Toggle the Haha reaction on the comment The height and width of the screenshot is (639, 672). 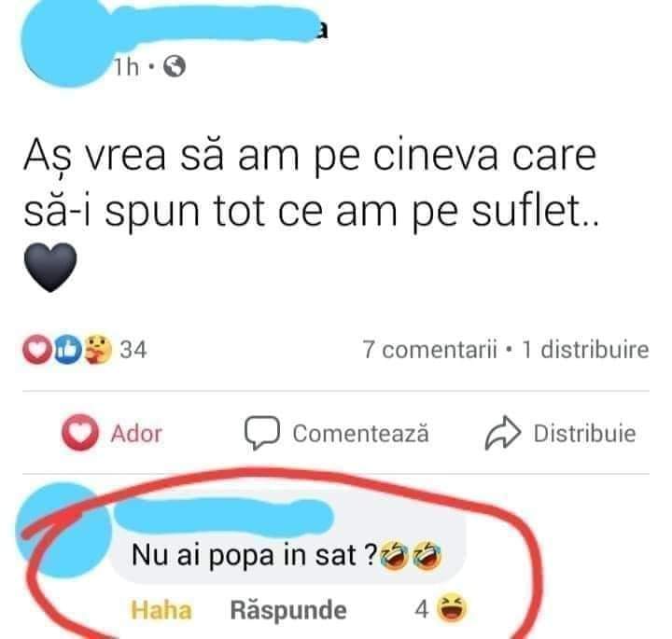[x=161, y=610]
